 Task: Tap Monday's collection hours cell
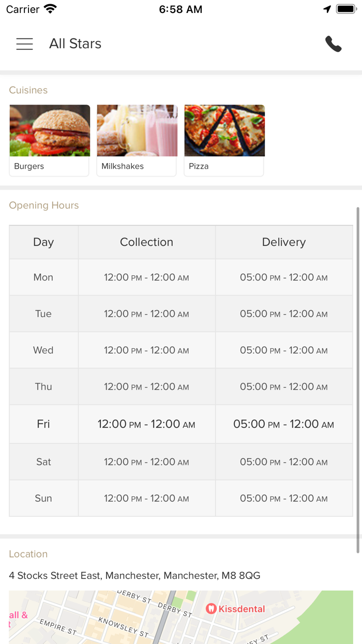pos(146,277)
